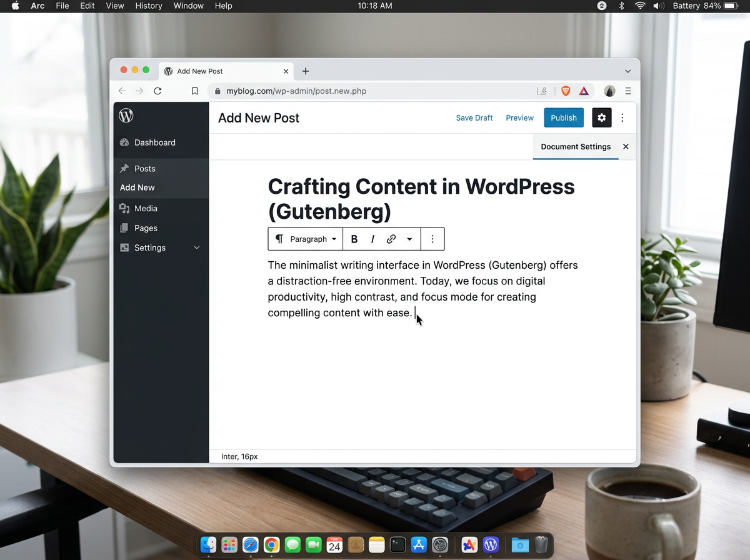Bookmark the page using bookmark icon
The image size is (750, 560).
tap(195, 91)
